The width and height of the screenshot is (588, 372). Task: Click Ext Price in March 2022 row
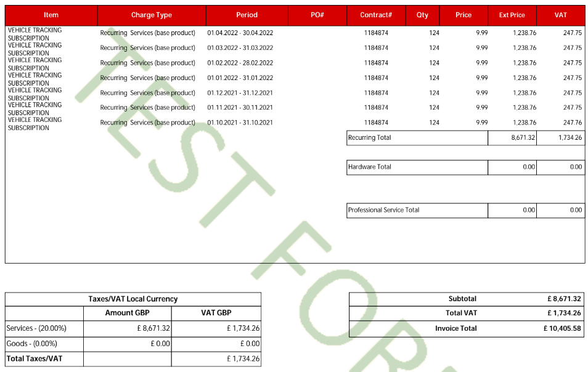coord(525,48)
